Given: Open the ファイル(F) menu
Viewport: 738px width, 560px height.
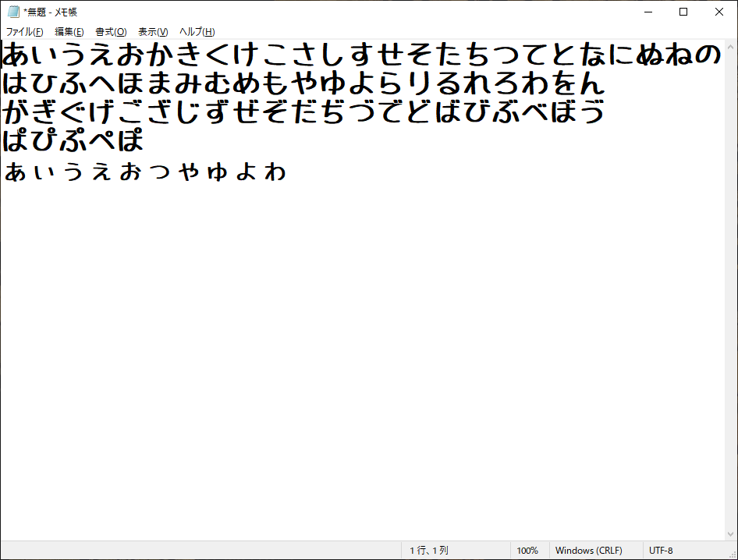Looking at the screenshot, I should tap(24, 32).
